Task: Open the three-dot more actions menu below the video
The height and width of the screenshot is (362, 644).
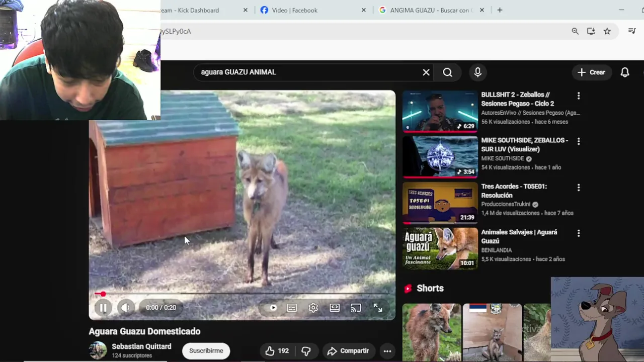Action: pyautogui.click(x=387, y=351)
